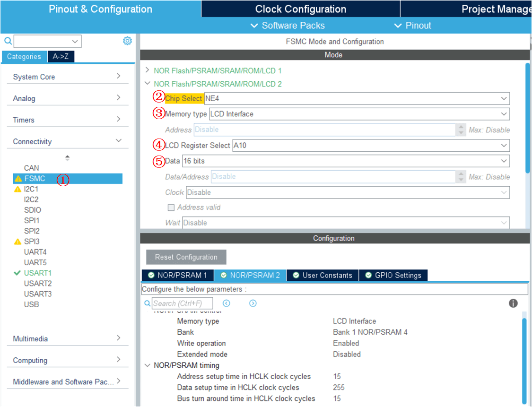The width and height of the screenshot is (532, 407).
Task: Open the Chip Select NE4 dropdown
Action: coord(503,98)
